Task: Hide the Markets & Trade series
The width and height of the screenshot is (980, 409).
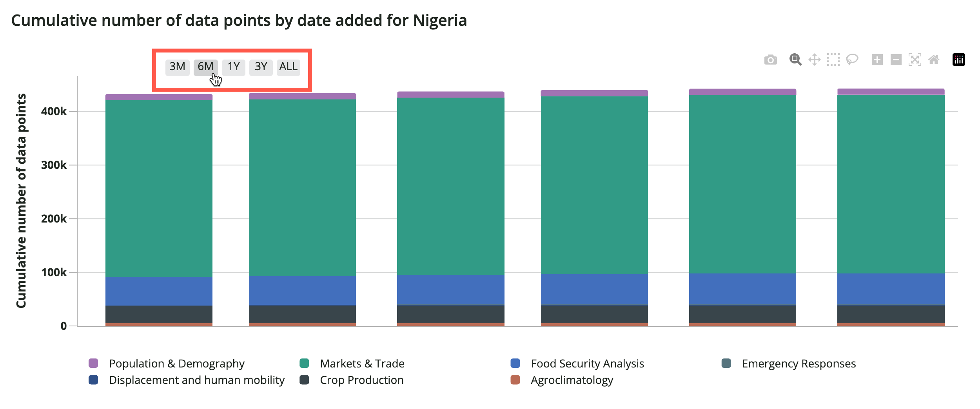Action: pos(362,364)
